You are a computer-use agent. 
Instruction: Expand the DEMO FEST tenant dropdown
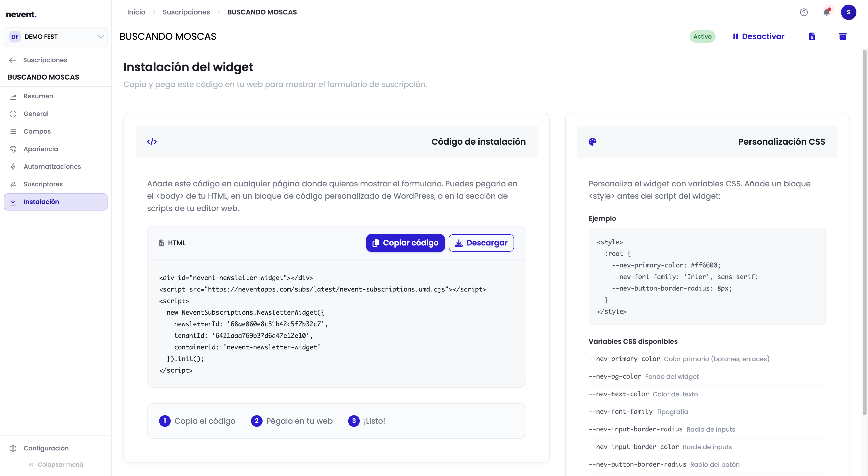[56, 37]
